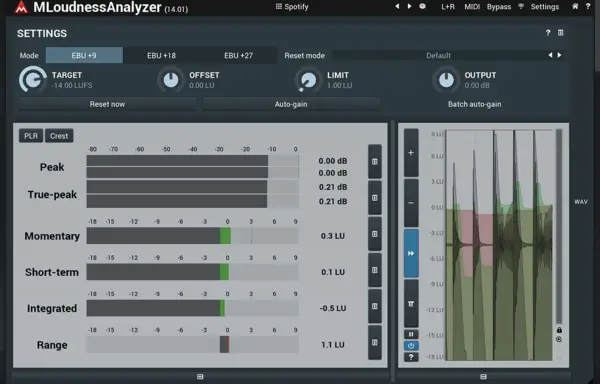Zoom out the graph with minus button
The height and width of the screenshot is (384, 600).
pos(411,203)
